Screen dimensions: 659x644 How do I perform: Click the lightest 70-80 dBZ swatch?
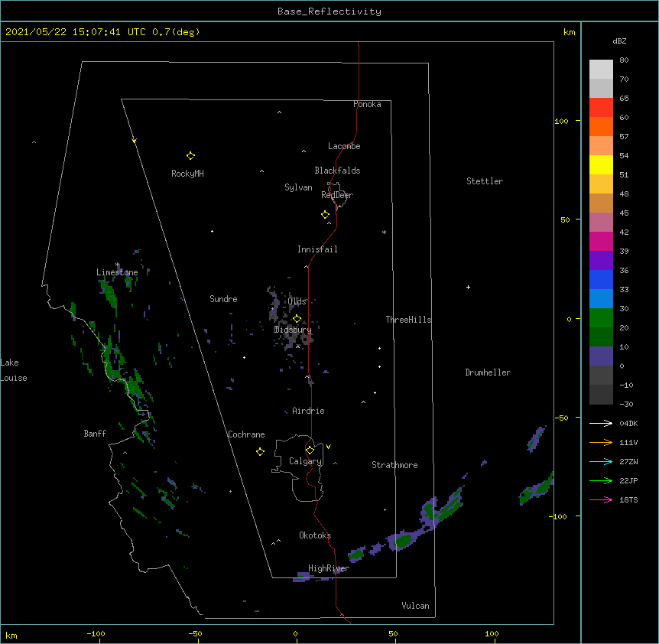click(x=601, y=70)
